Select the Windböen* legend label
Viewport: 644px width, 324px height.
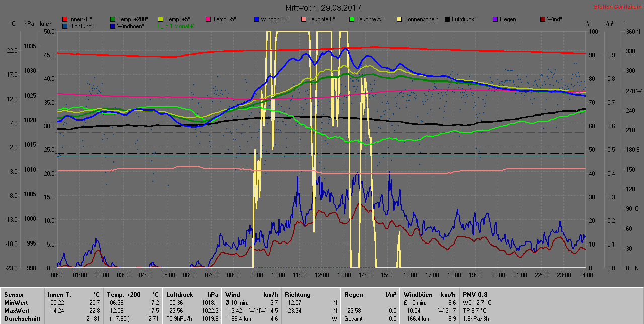click(x=131, y=26)
